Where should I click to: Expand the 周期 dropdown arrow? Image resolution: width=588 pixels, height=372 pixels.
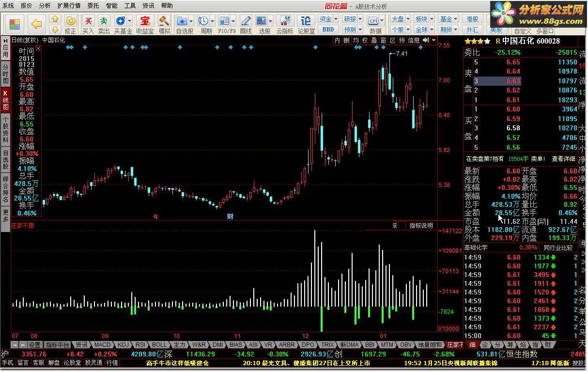pyautogui.click(x=212, y=21)
